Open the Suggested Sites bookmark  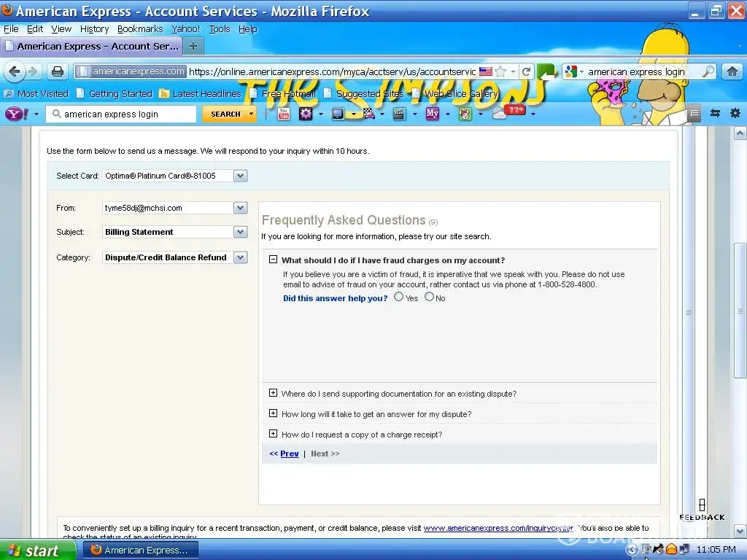364,94
